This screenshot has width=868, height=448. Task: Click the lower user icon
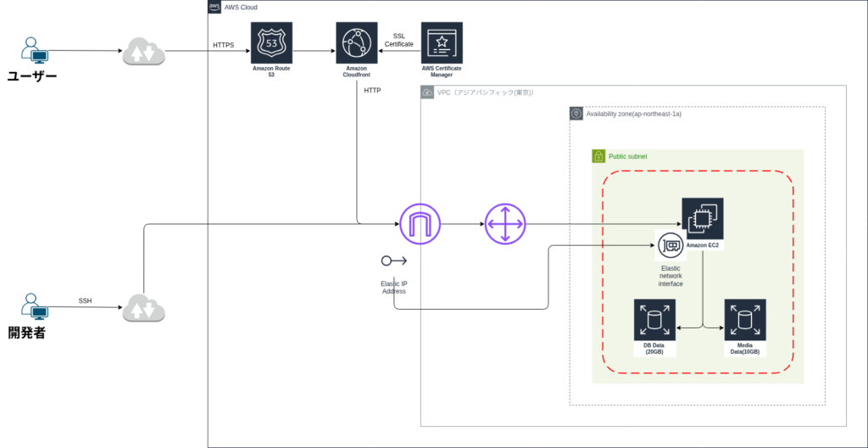(x=34, y=307)
